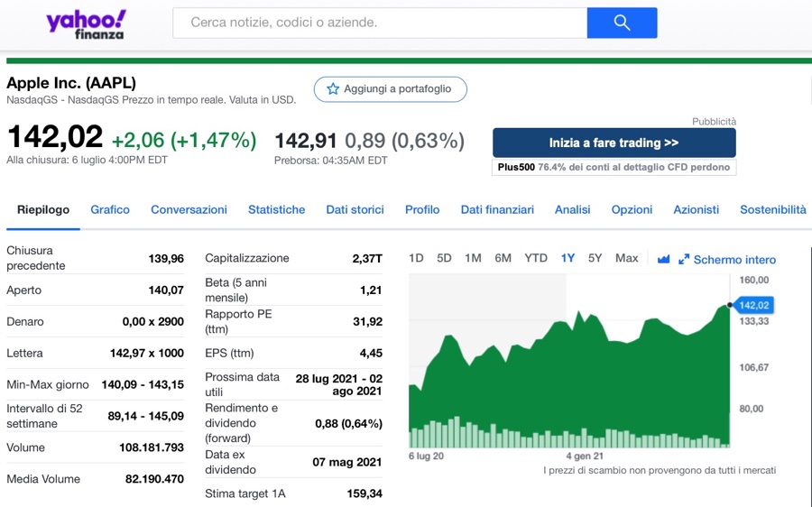View the Sostenibilità tab
This screenshot has height=507, width=812.
click(x=772, y=209)
